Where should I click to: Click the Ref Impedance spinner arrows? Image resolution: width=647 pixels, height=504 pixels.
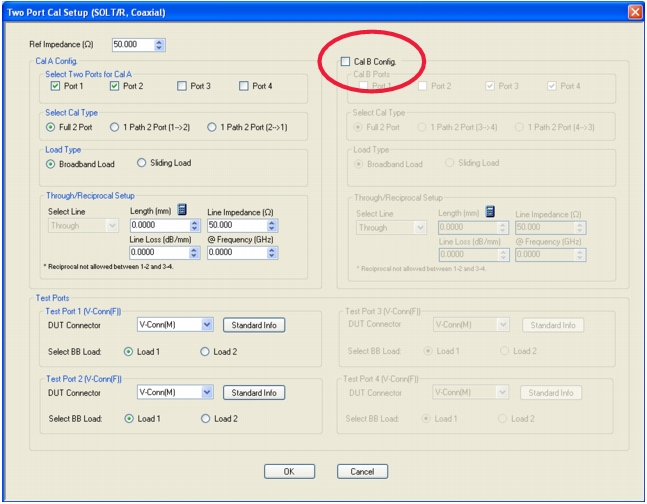pos(160,45)
